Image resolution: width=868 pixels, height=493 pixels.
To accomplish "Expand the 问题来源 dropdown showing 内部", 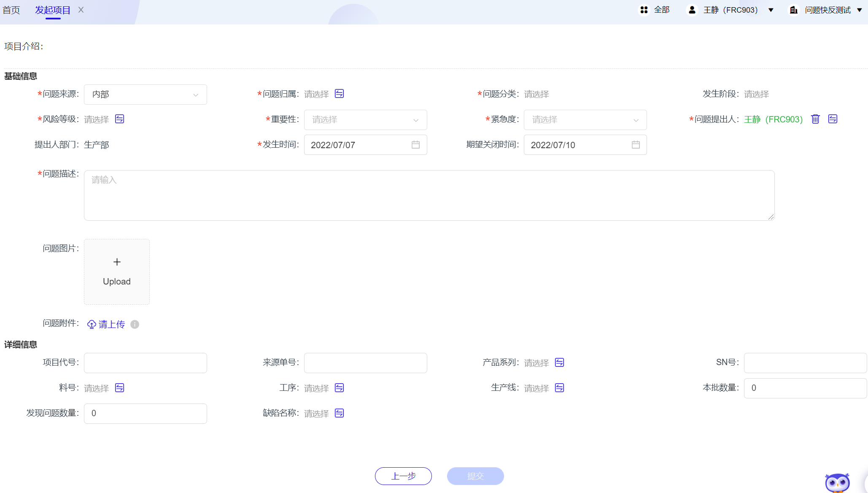I will [x=145, y=95].
